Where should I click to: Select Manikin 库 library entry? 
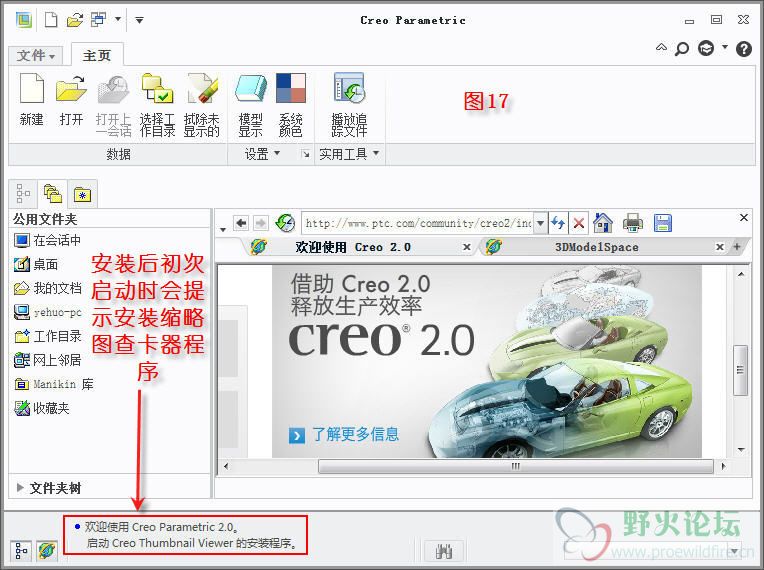tap(54, 384)
